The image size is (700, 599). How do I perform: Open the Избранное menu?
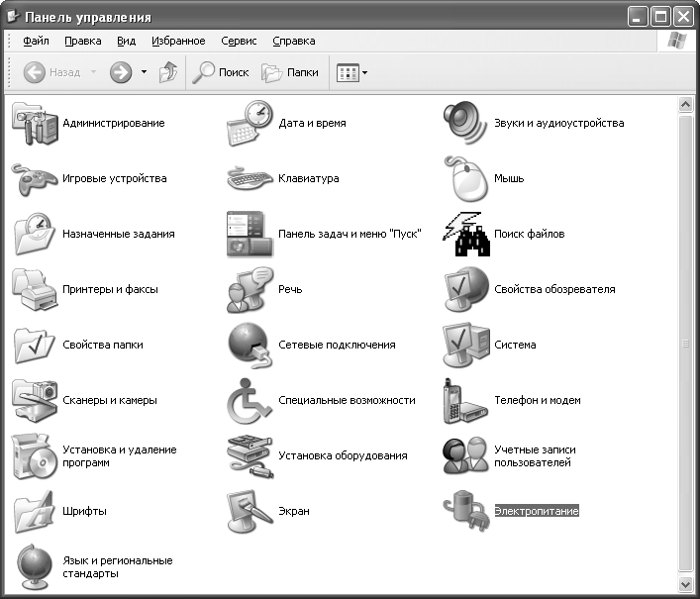(178, 41)
